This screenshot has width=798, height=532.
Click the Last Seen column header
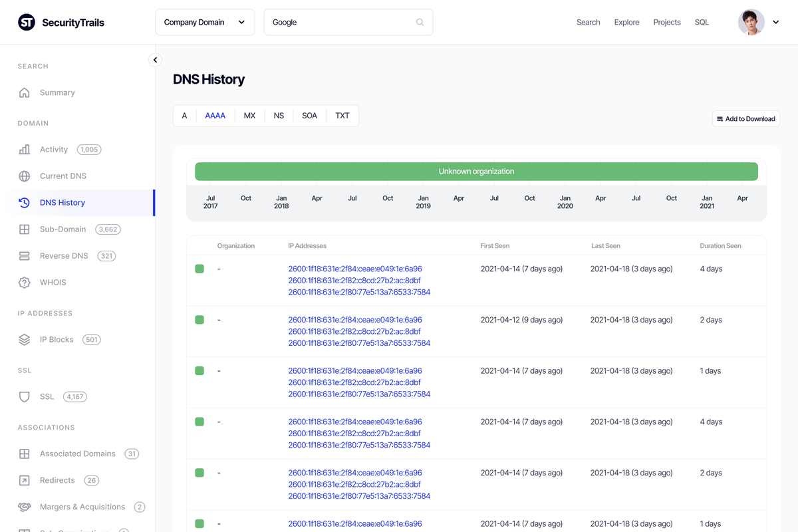(x=606, y=246)
